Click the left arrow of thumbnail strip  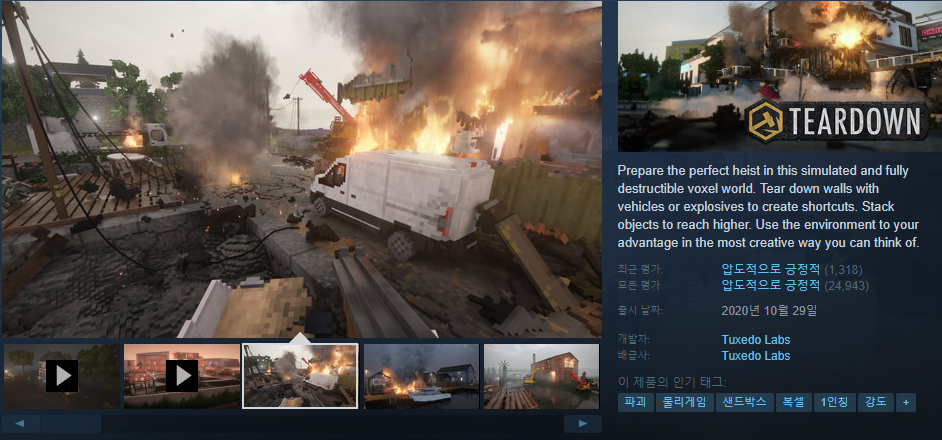pyautogui.click(x=20, y=424)
